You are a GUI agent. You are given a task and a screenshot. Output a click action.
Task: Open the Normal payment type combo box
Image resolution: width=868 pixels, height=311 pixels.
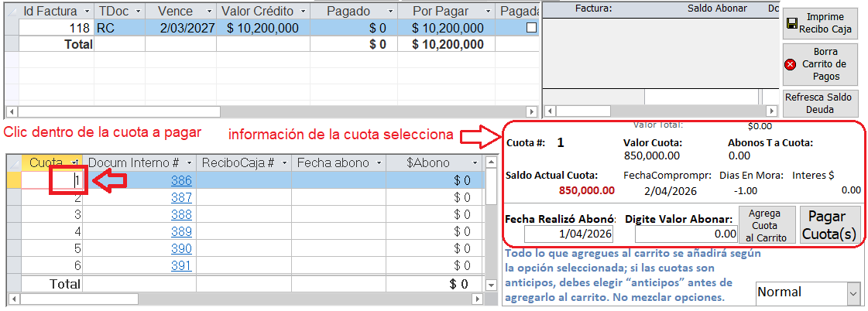coord(853,292)
